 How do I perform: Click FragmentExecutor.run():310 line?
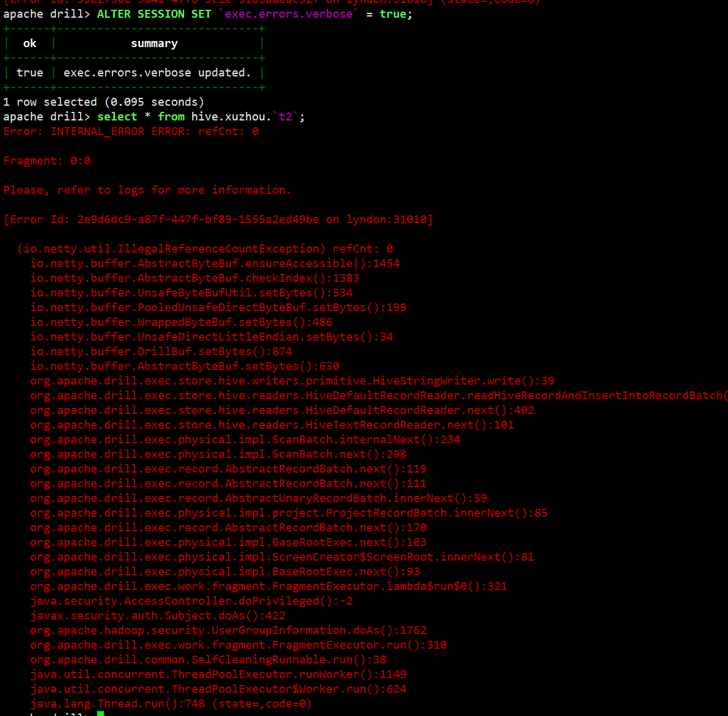coord(238,646)
